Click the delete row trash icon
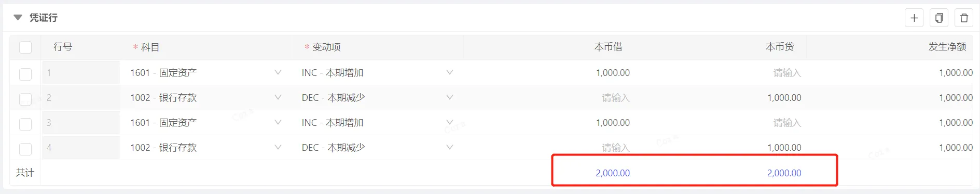 tap(964, 18)
